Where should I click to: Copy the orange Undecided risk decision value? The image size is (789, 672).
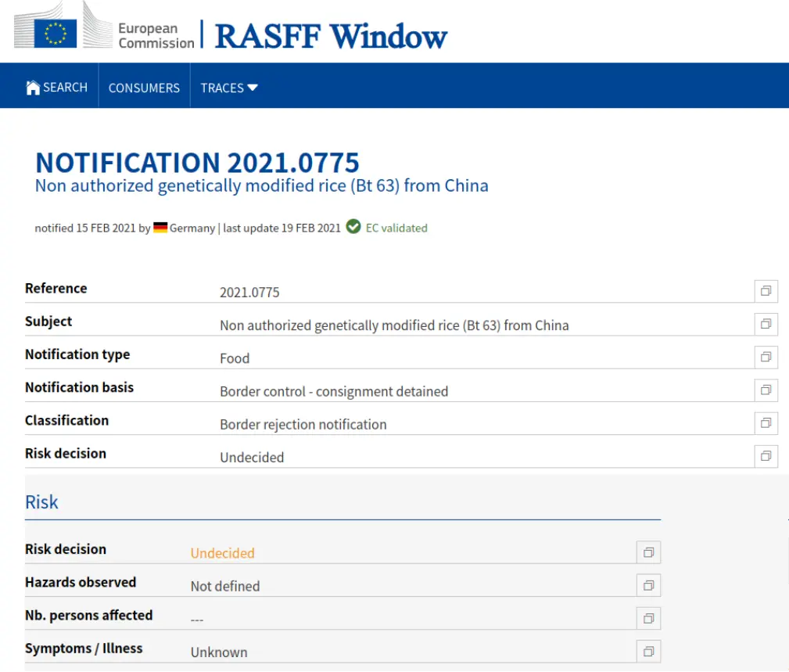pyautogui.click(x=648, y=552)
